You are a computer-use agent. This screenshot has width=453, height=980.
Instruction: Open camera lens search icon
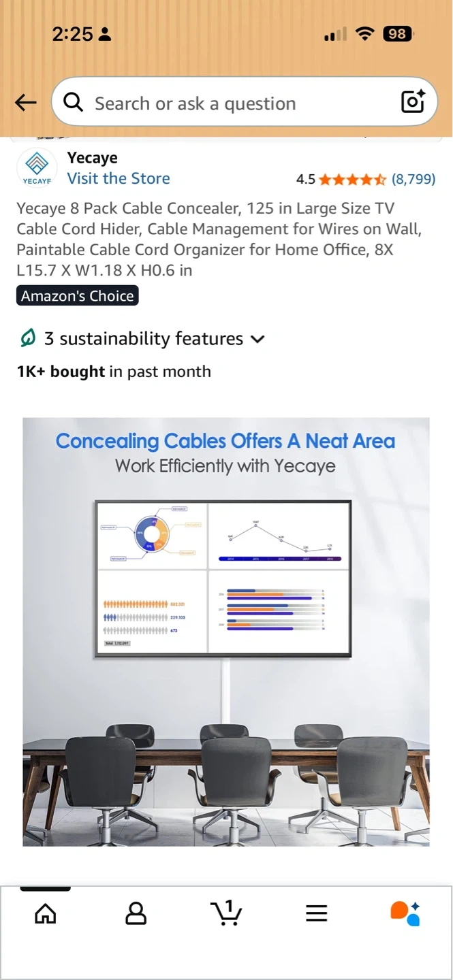point(413,102)
